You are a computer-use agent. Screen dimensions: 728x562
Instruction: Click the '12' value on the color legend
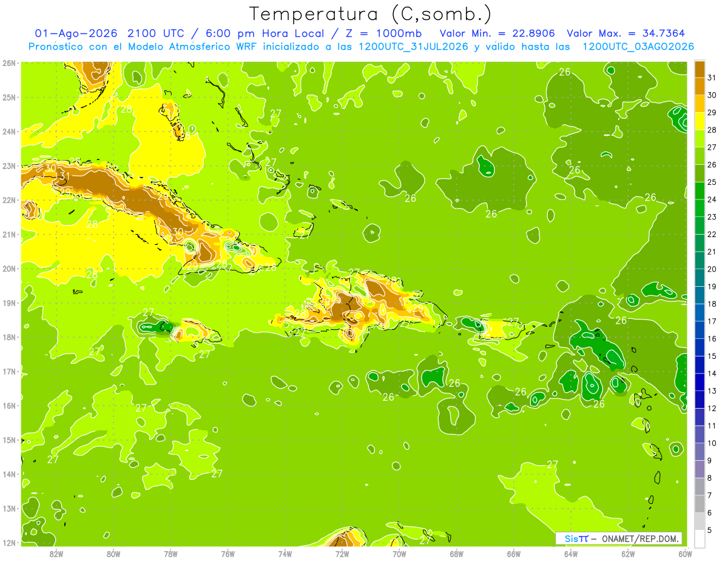[712, 408]
